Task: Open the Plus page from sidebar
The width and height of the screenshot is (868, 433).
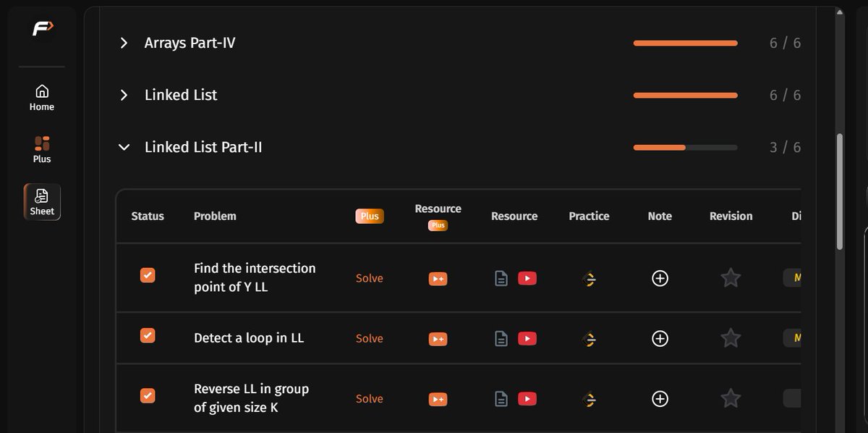Action: point(42,150)
